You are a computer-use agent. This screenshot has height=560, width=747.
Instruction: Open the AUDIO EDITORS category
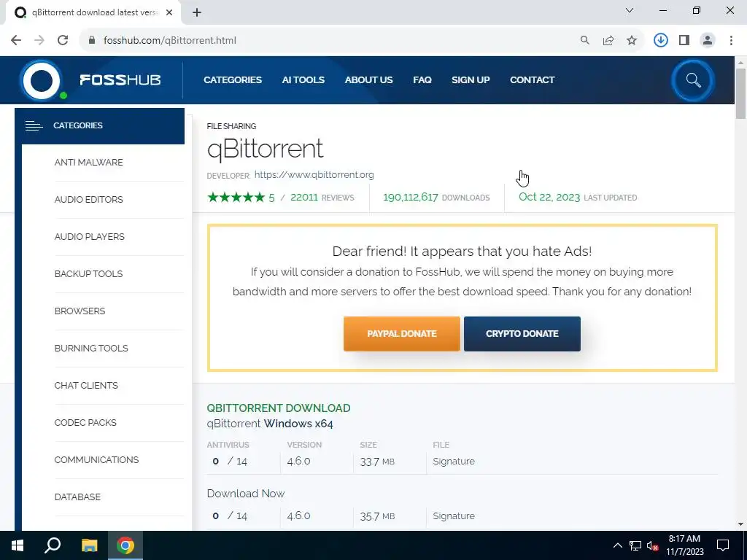[88, 200]
